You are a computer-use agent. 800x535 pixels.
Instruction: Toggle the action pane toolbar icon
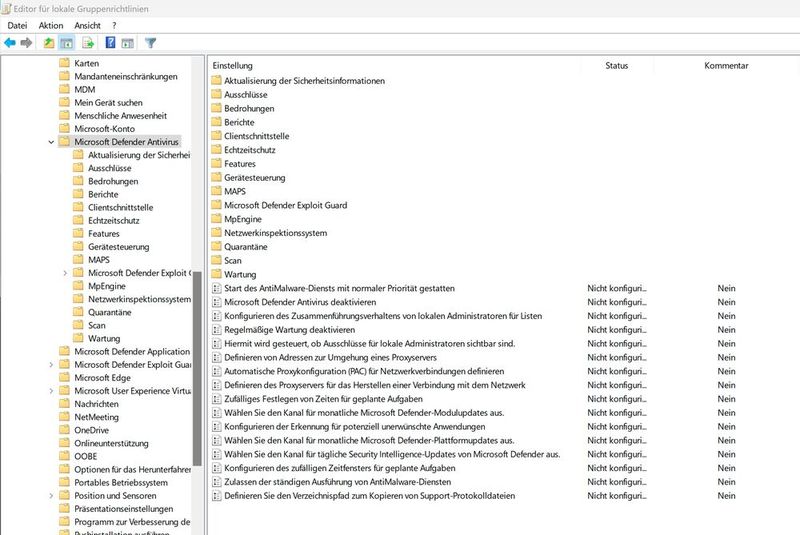point(128,43)
